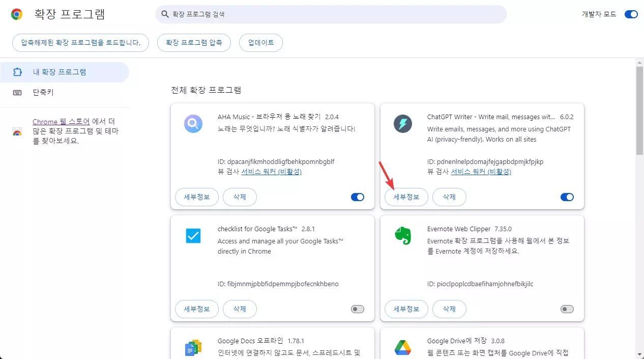Click the scrollbar down arrow

coord(639,354)
